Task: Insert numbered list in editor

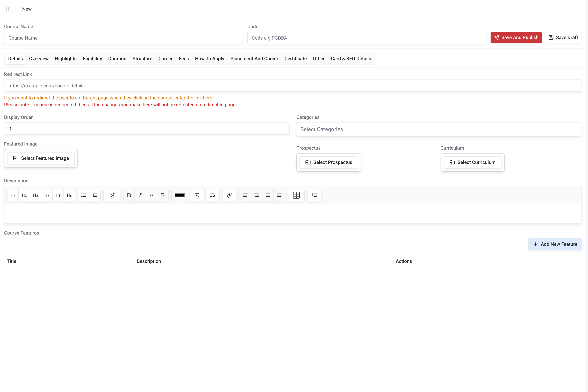Action: pyautogui.click(x=95, y=195)
